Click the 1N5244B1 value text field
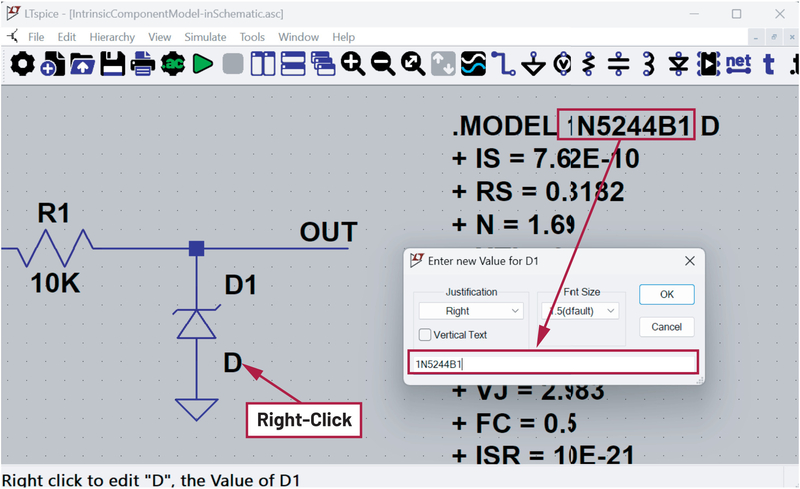 click(x=550, y=364)
